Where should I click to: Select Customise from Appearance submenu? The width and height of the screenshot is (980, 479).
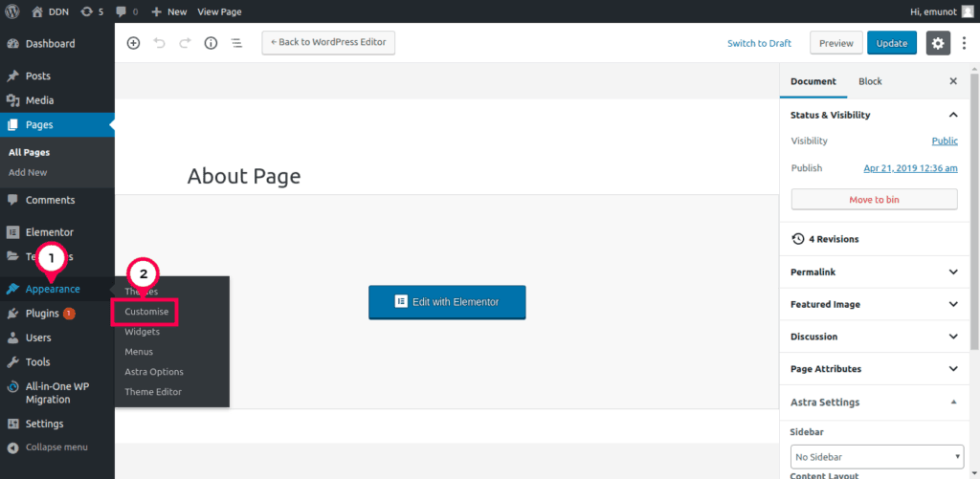coord(146,312)
